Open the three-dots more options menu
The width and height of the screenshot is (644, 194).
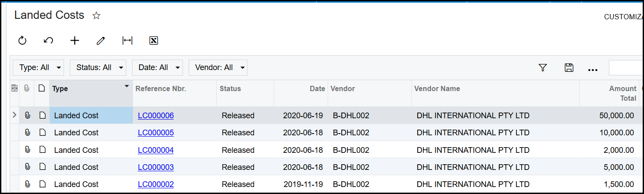click(593, 68)
